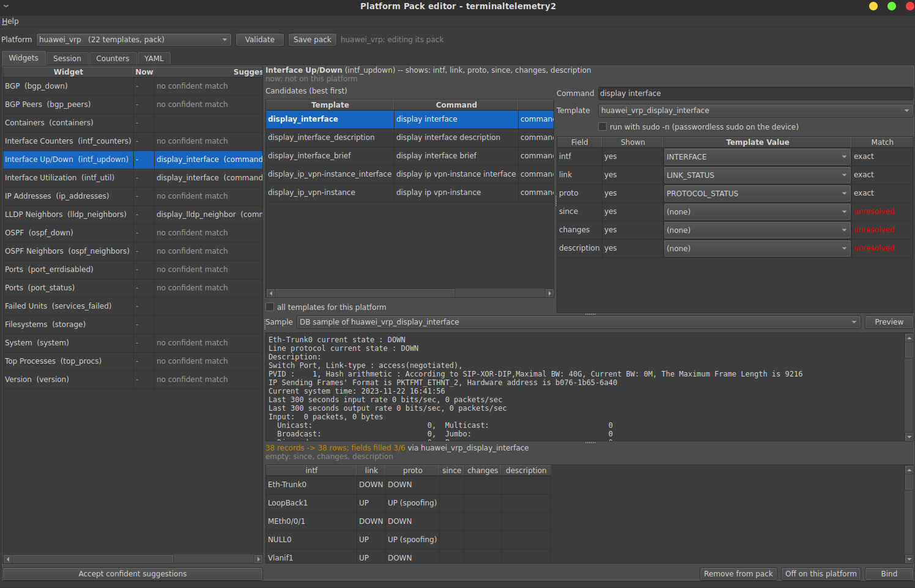Select display_ip_vpn-instance candidate template
The image size is (915, 588).
point(410,193)
